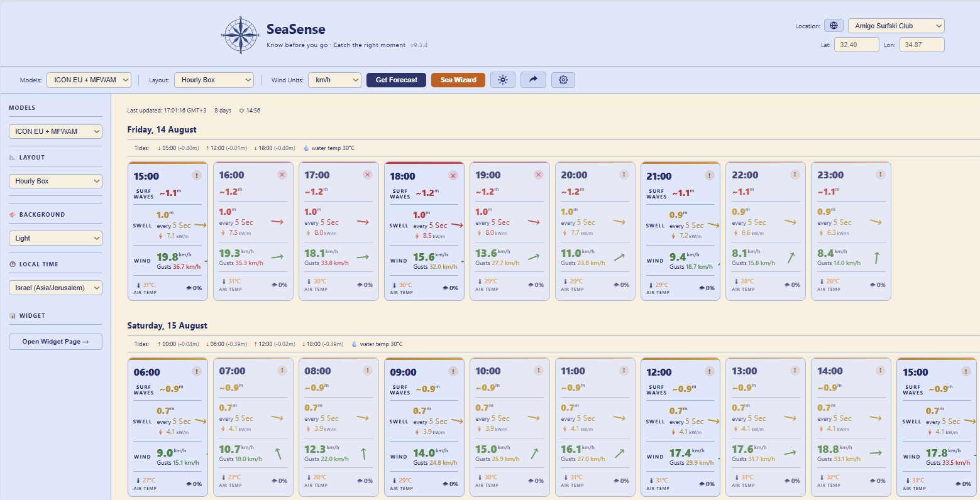Open sidebar Models ICON EU + MFWAM dropdown
The width and height of the screenshot is (980, 500).
[55, 131]
